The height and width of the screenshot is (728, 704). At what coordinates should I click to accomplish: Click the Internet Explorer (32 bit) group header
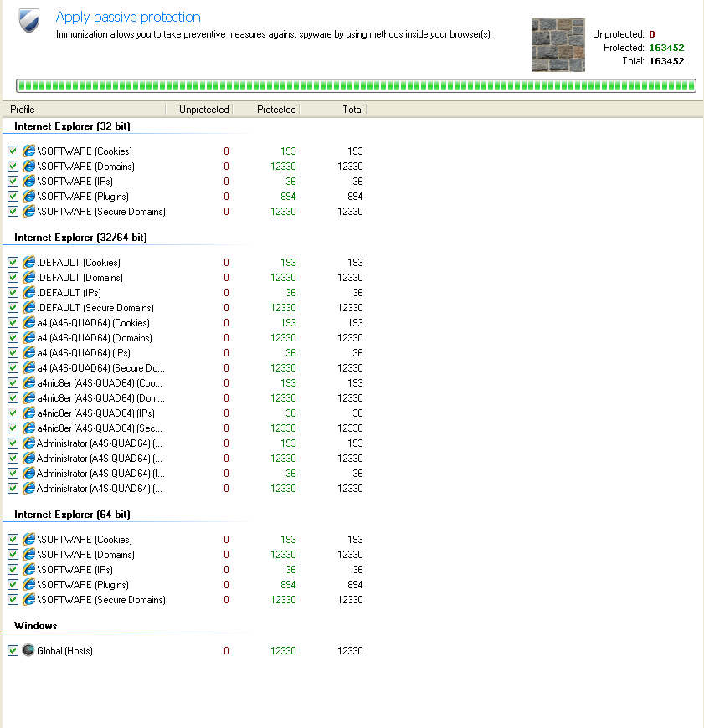72,126
